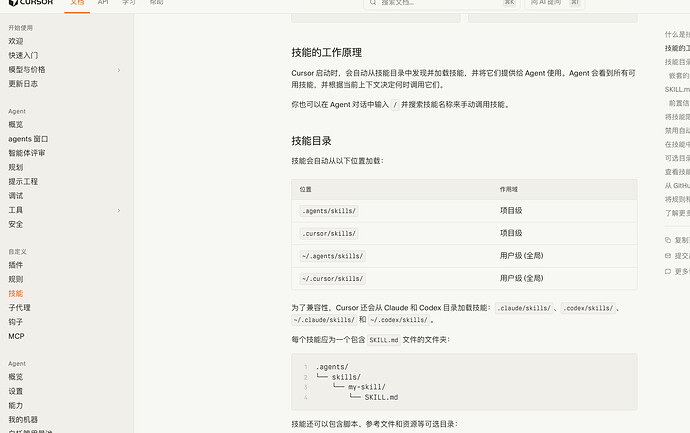Click the 技能的工作原理 heading
The height and width of the screenshot is (433, 690).
[327, 52]
